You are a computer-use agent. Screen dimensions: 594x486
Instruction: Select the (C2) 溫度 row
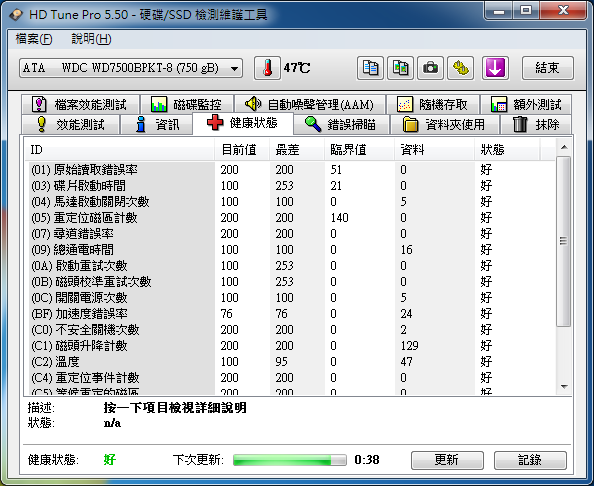point(292,362)
